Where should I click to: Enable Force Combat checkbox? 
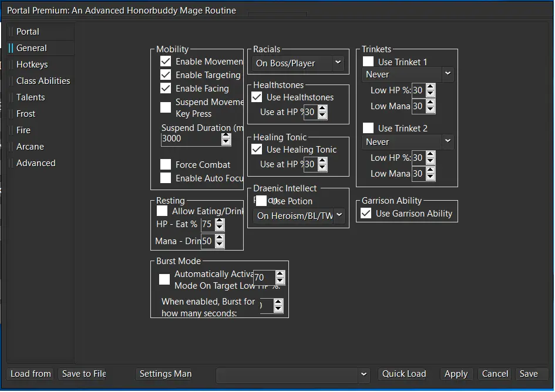[x=166, y=164]
